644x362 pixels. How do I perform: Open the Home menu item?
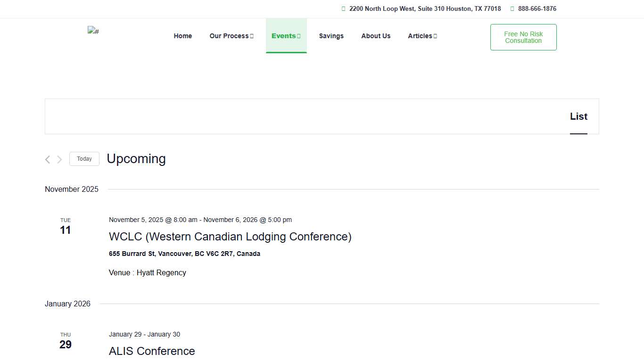pos(183,36)
